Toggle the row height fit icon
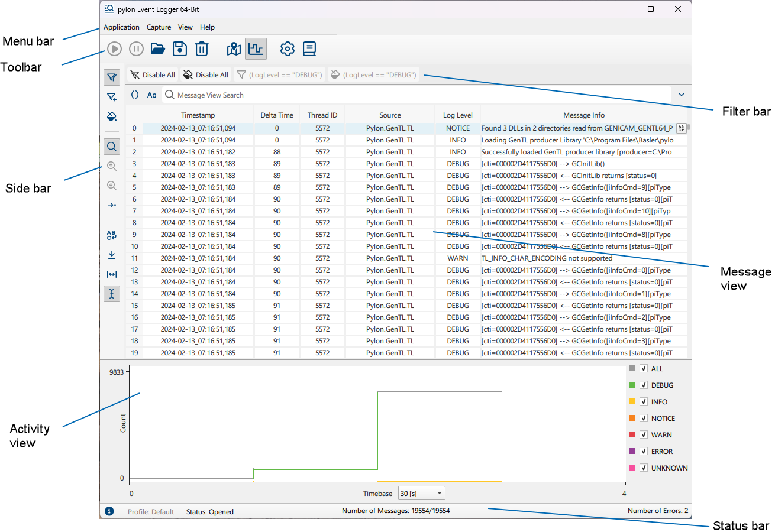This screenshot has height=532, width=775. [x=112, y=293]
